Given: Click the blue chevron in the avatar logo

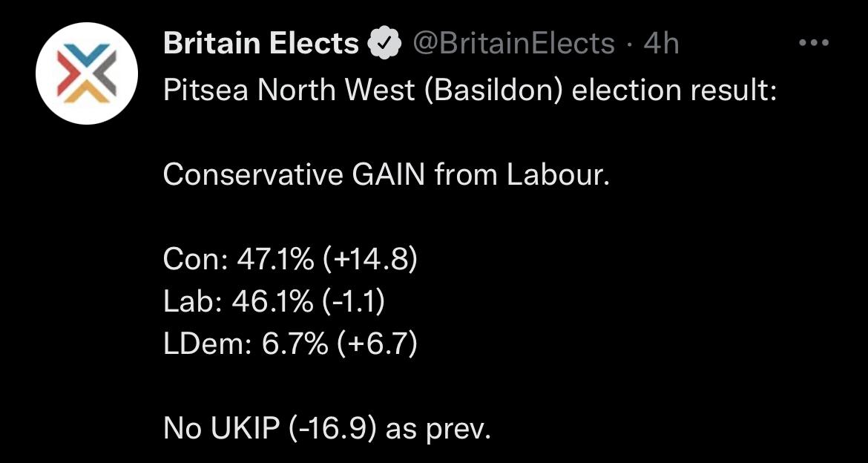Looking at the screenshot, I should [x=87, y=52].
